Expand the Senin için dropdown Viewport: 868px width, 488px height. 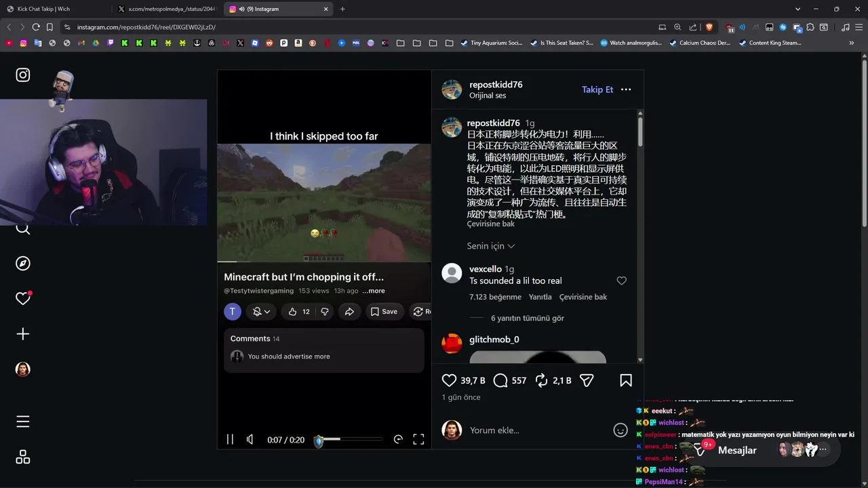tap(491, 246)
